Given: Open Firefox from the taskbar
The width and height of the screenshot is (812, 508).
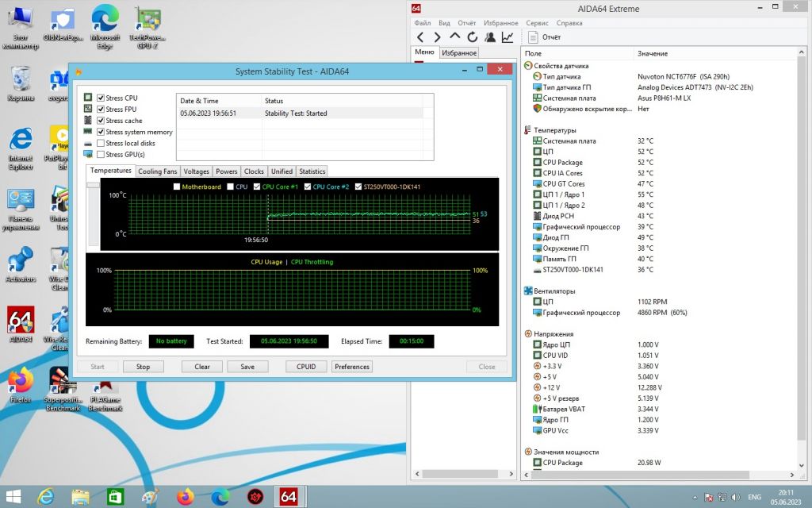Looking at the screenshot, I should 185,497.
